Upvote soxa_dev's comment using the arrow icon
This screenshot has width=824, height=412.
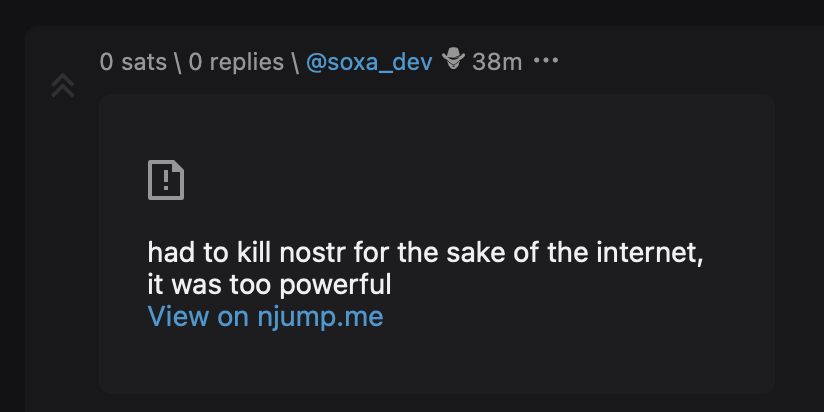[x=63, y=85]
